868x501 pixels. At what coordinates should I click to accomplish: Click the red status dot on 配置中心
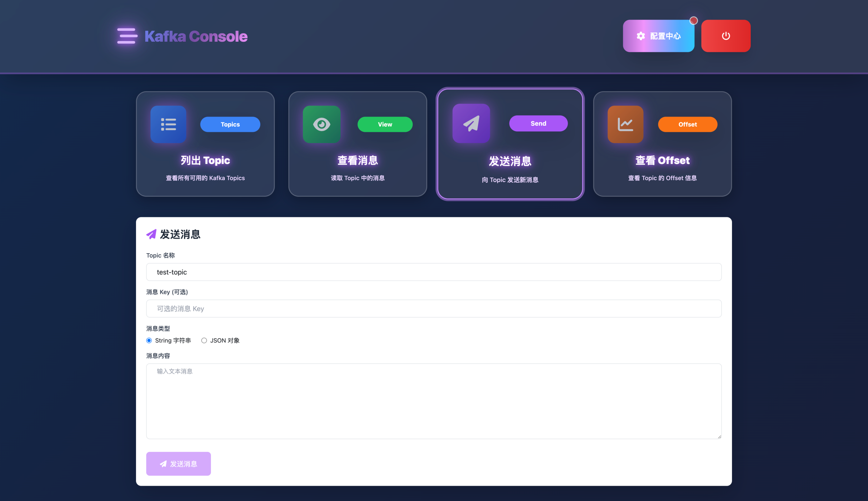click(x=693, y=21)
